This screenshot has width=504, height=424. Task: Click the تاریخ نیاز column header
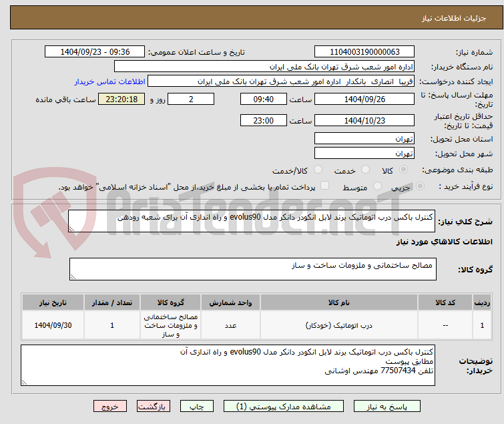(53, 302)
